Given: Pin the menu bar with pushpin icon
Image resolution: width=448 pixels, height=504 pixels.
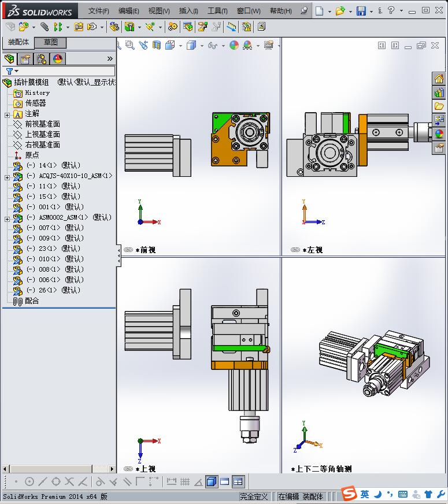Looking at the screenshot, I should (x=303, y=10).
